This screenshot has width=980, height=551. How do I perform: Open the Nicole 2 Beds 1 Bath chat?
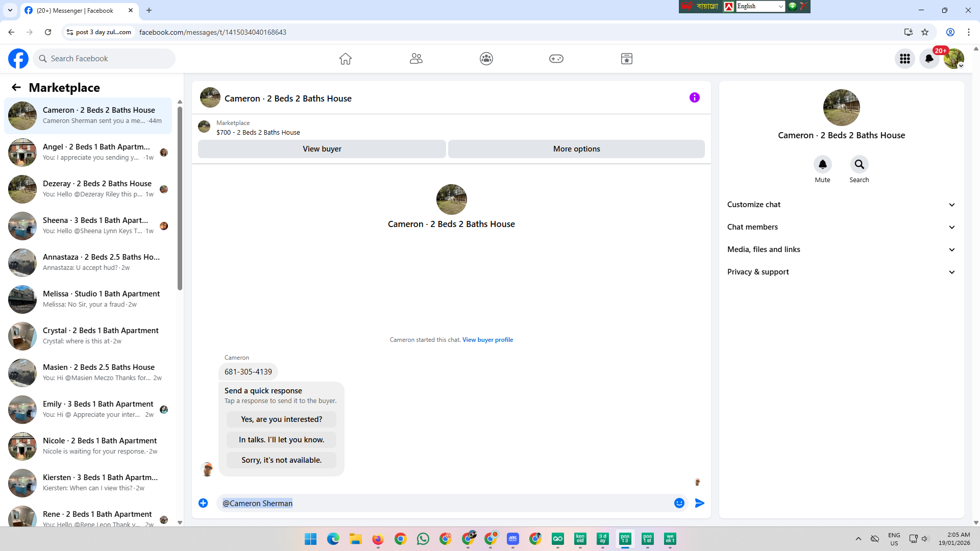coord(88,446)
